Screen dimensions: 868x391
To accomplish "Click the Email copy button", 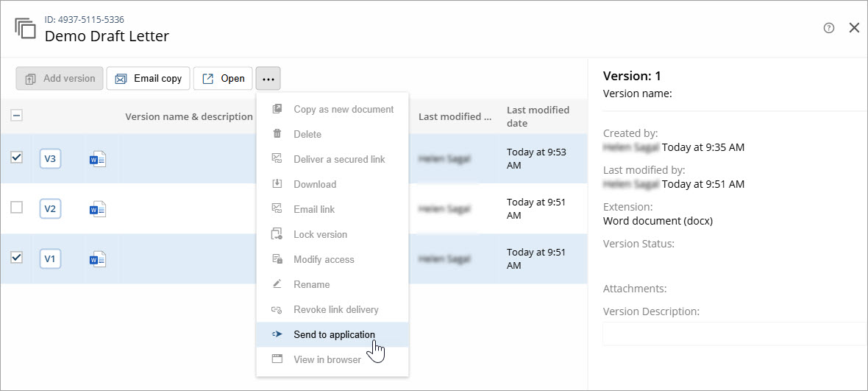I will click(149, 79).
